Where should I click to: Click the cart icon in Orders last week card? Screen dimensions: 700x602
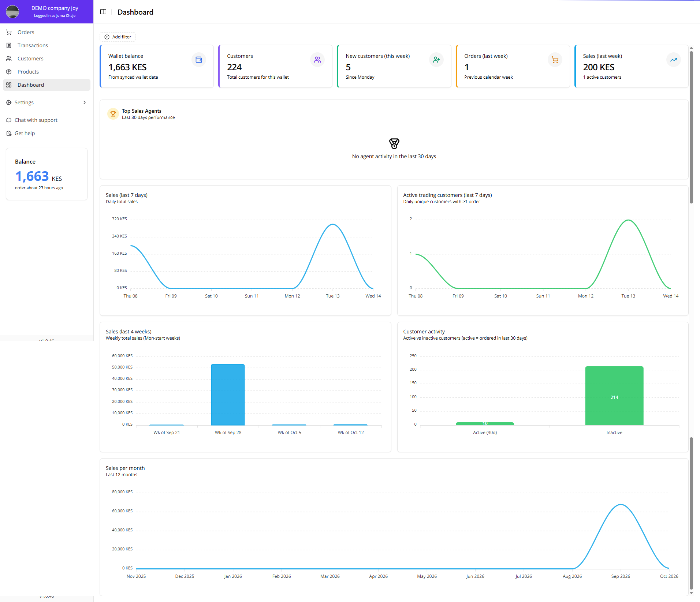pyautogui.click(x=555, y=60)
